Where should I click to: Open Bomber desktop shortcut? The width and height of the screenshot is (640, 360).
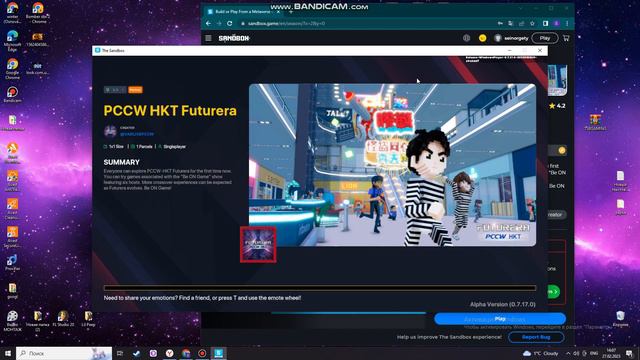[x=38, y=13]
